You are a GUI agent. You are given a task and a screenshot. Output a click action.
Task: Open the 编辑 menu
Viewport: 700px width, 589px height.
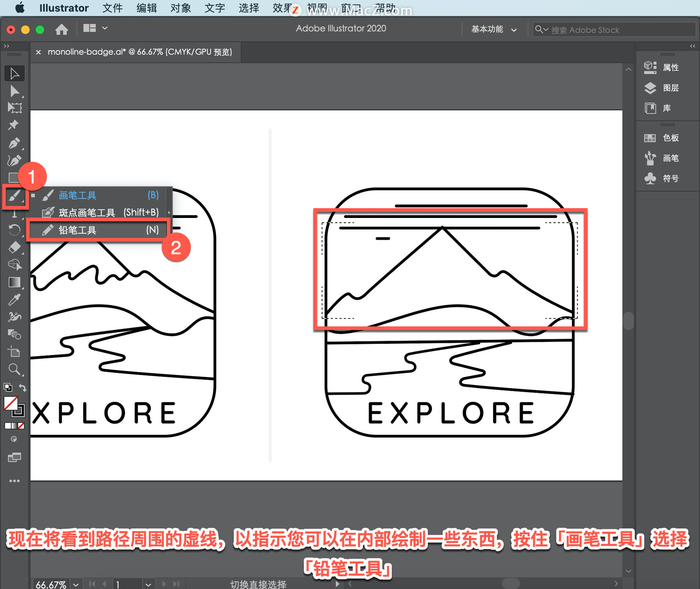pyautogui.click(x=147, y=8)
